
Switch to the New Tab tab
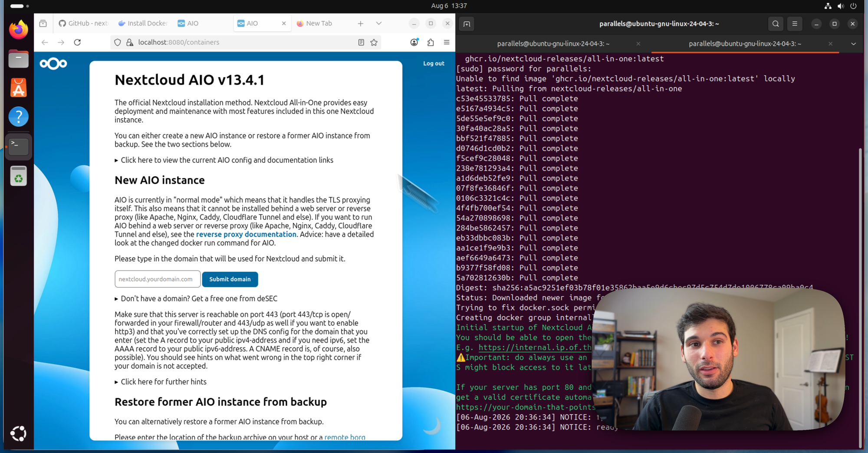(x=320, y=23)
